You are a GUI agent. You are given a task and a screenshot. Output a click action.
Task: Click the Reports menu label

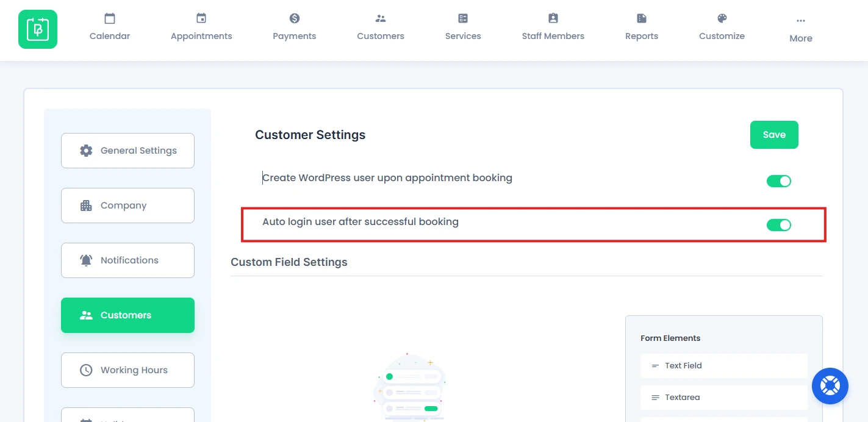click(x=642, y=36)
